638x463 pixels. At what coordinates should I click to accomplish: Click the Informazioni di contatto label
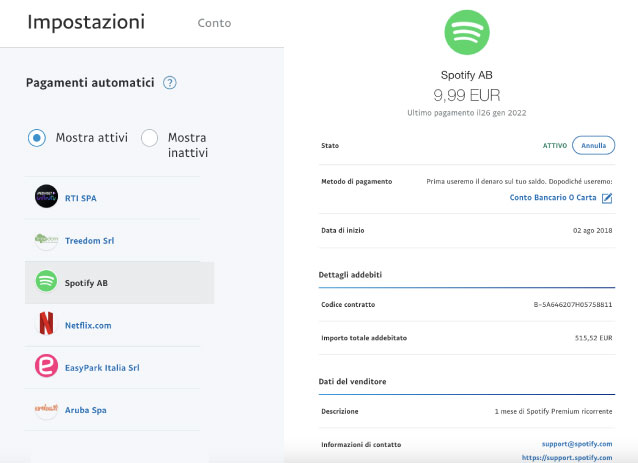tap(361, 445)
